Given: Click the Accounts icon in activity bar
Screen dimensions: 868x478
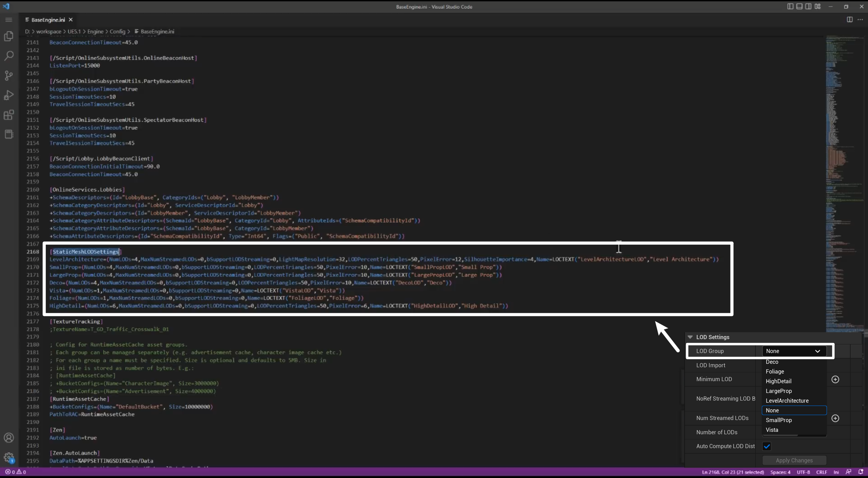Looking at the screenshot, I should 9,438.
